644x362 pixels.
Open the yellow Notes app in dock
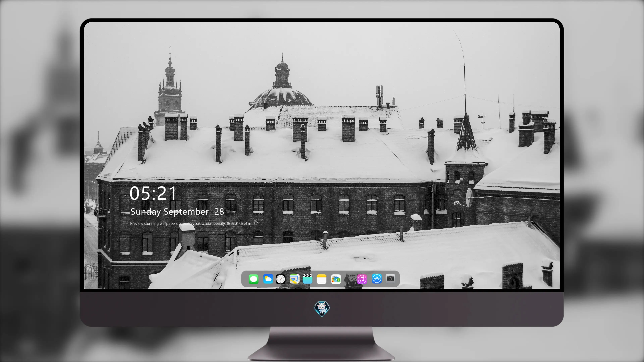tap(321, 279)
